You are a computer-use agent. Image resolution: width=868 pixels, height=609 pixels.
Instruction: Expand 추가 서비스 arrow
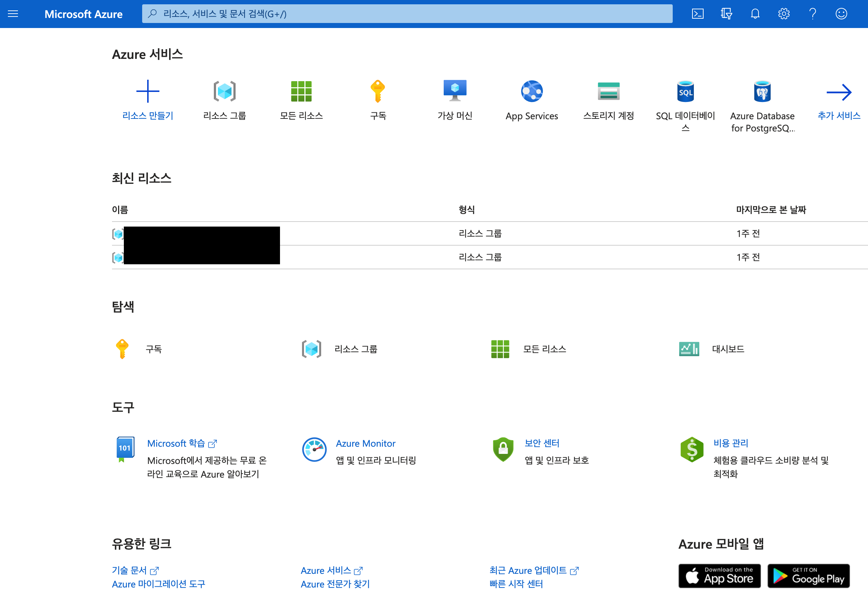tap(839, 92)
